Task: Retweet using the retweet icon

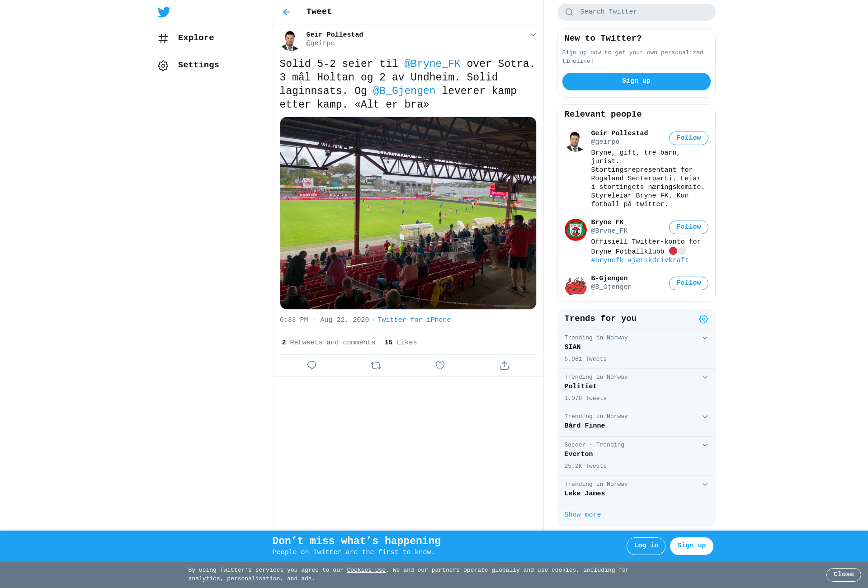Action: click(x=376, y=365)
